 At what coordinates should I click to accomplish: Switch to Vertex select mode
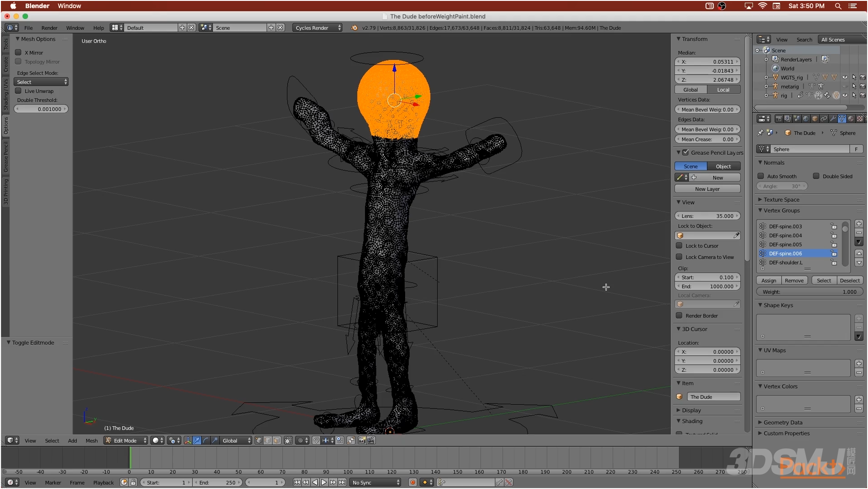coord(259,441)
